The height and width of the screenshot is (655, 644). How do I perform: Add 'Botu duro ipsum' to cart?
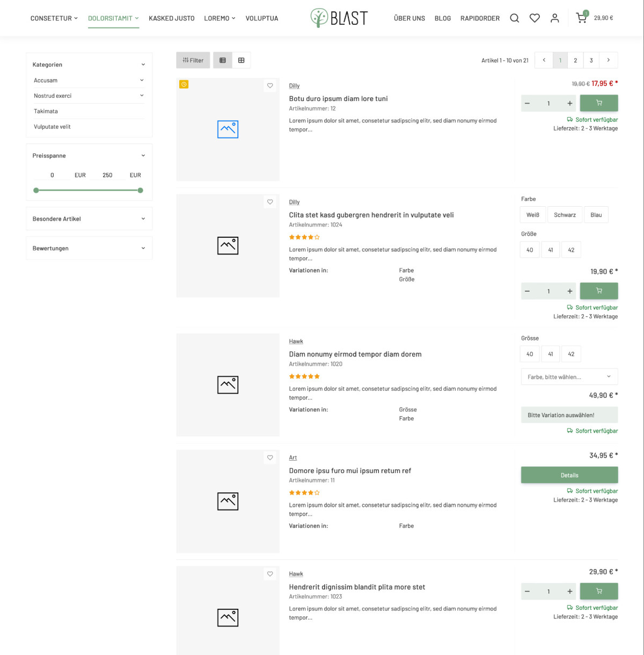599,103
